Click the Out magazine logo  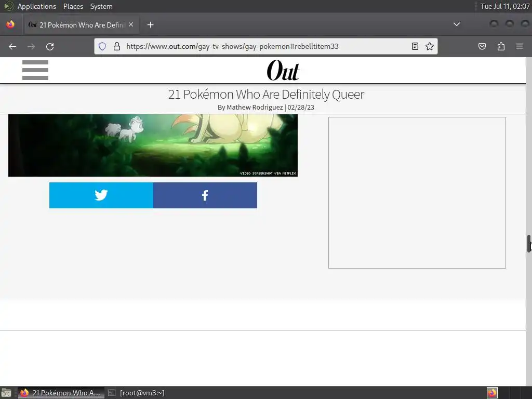pyautogui.click(x=283, y=70)
